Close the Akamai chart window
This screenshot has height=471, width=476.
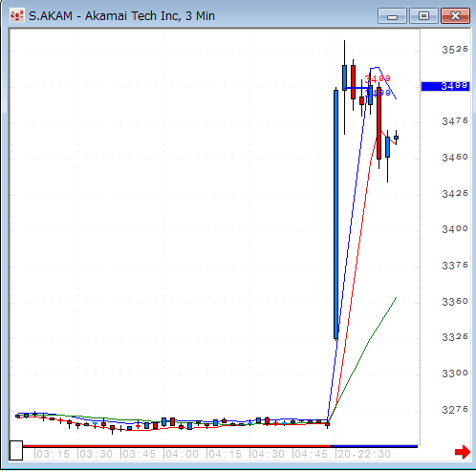pos(456,16)
